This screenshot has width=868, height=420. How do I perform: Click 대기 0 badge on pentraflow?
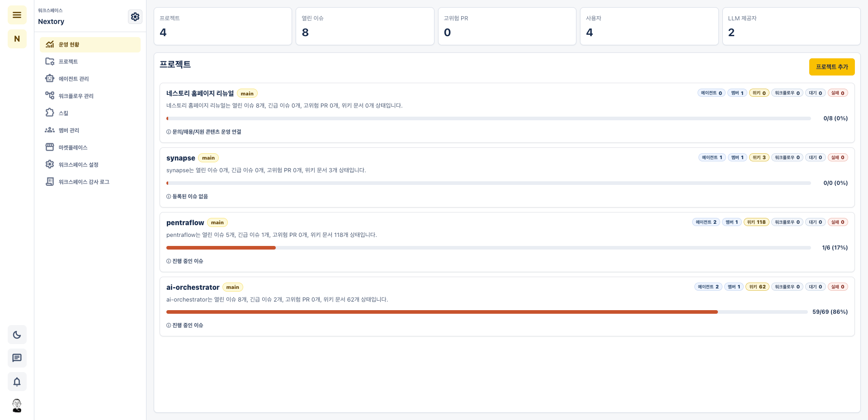[x=816, y=222]
